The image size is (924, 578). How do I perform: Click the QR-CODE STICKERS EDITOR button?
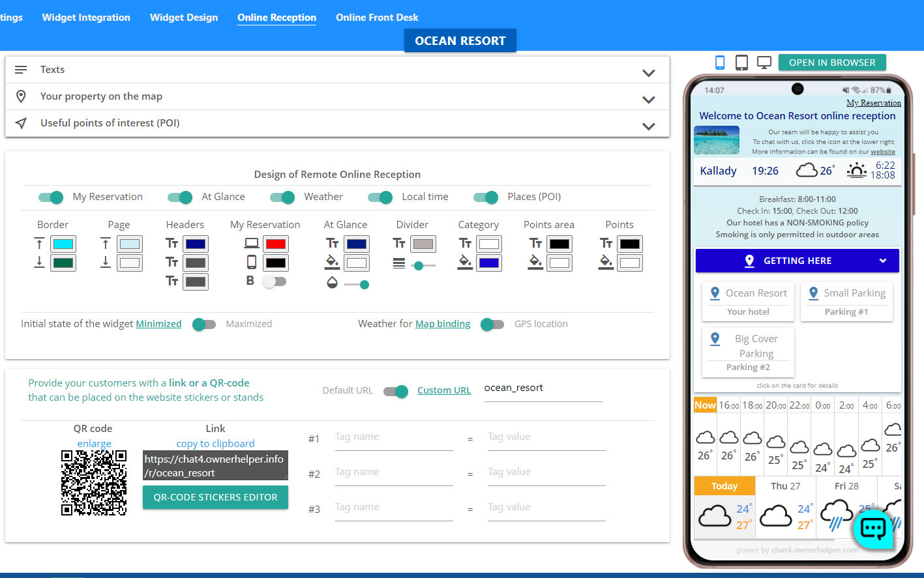pyautogui.click(x=215, y=497)
